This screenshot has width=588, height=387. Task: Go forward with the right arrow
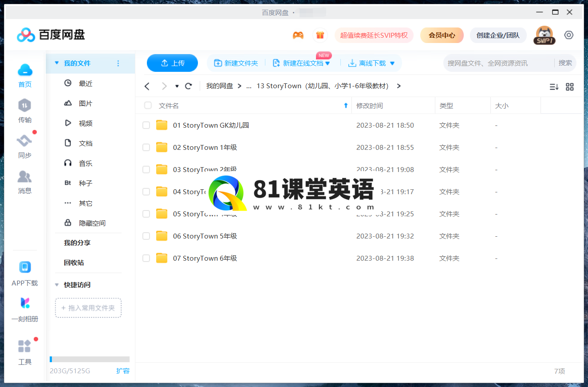coord(164,86)
